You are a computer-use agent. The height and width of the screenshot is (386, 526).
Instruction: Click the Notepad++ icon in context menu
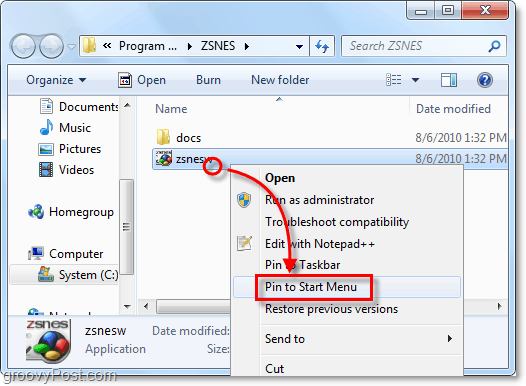[244, 243]
